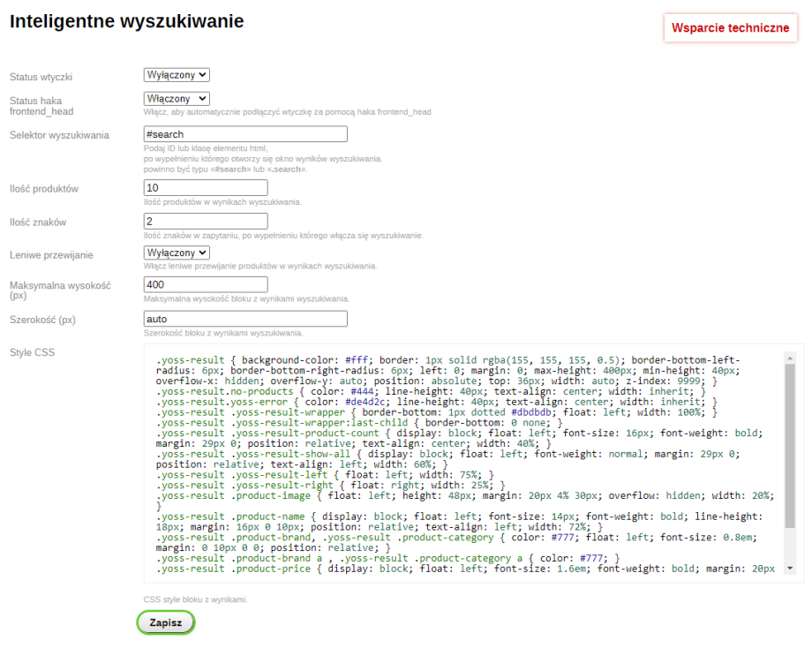
Task: Click the Zapisz save button
Action: pos(166,622)
